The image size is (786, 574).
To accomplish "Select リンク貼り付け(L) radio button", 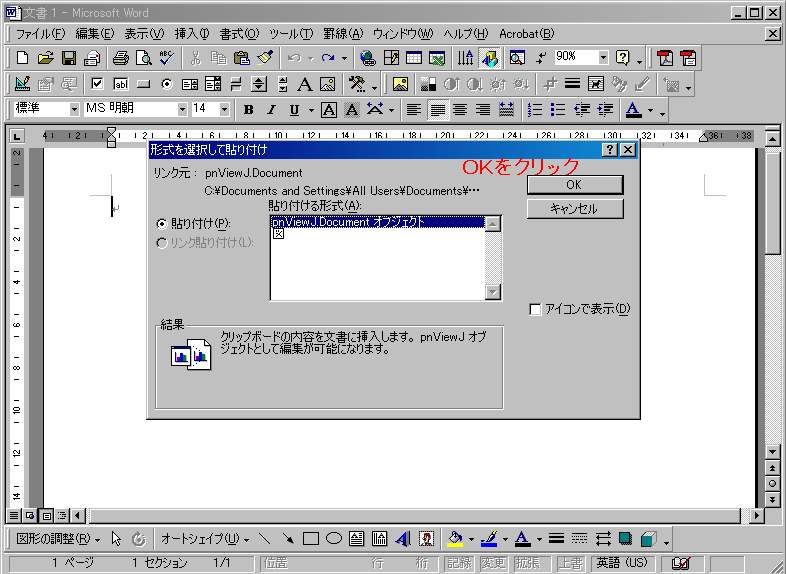I will pyautogui.click(x=161, y=243).
